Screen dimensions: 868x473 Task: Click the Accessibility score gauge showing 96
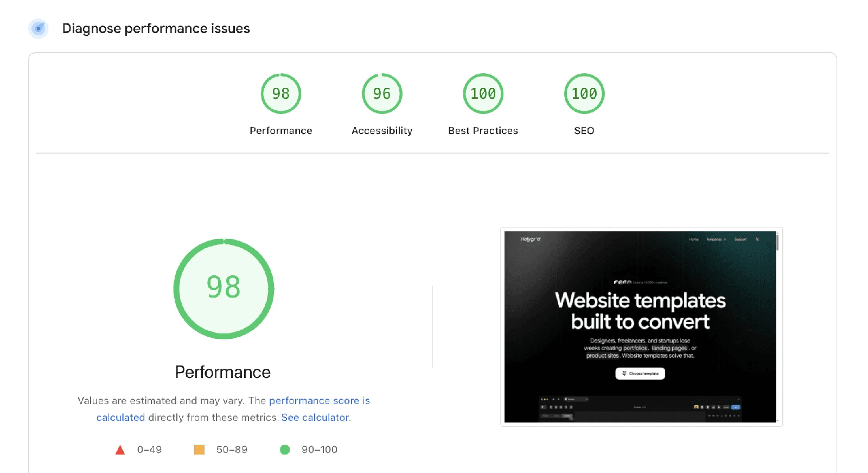[x=382, y=93]
